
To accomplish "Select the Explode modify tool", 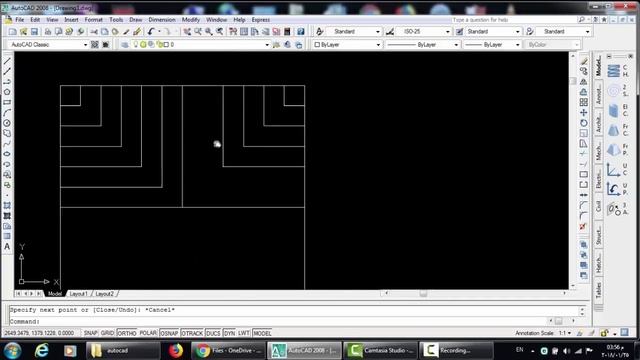I will 584,226.
